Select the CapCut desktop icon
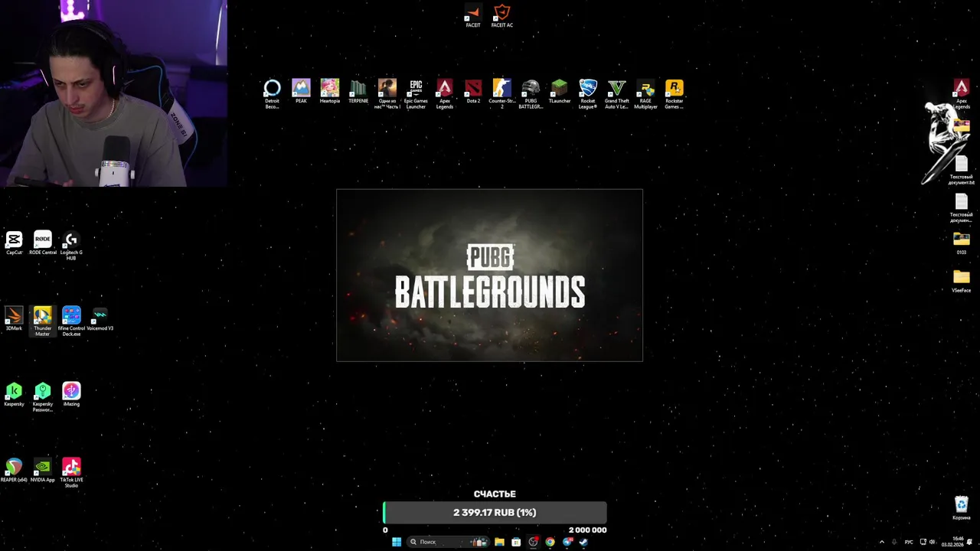 pyautogui.click(x=14, y=243)
